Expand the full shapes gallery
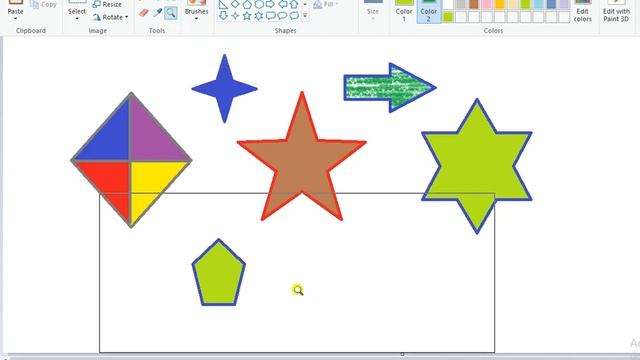640x360 pixels. (305, 16)
